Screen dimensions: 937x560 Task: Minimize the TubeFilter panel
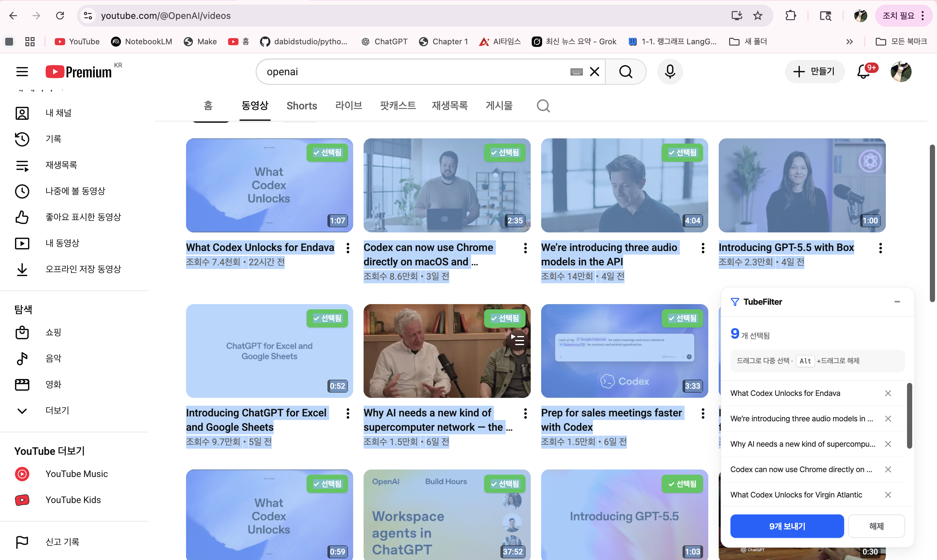pos(897,302)
